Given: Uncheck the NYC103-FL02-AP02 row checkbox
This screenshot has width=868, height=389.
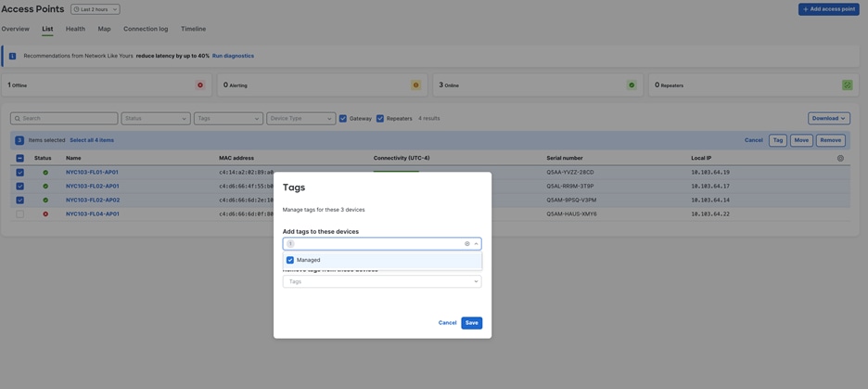Looking at the screenshot, I should [19, 200].
